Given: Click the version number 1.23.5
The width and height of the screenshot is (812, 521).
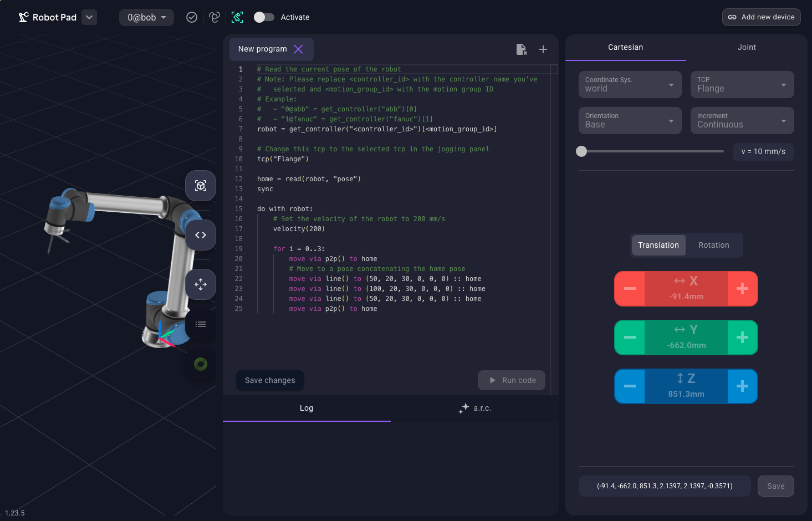Looking at the screenshot, I should tap(15, 513).
